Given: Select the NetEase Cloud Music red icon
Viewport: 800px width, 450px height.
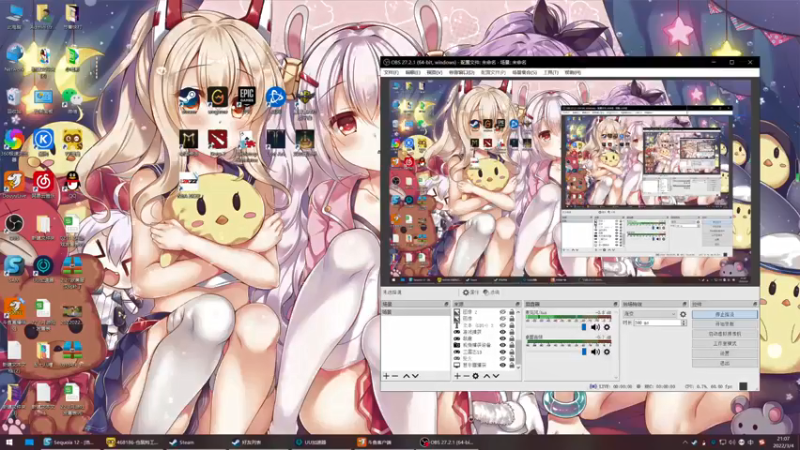Looking at the screenshot, I should [43, 184].
